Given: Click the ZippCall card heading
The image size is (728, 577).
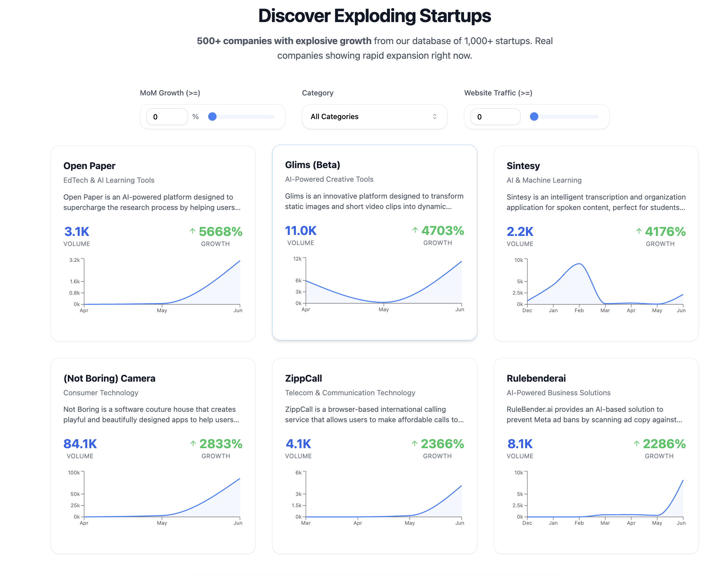Looking at the screenshot, I should click(x=303, y=378).
